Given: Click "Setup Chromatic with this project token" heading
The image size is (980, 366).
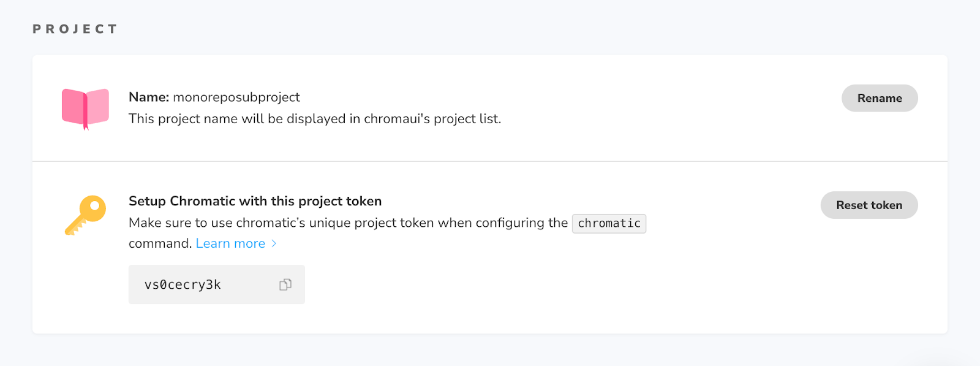Looking at the screenshot, I should (255, 201).
